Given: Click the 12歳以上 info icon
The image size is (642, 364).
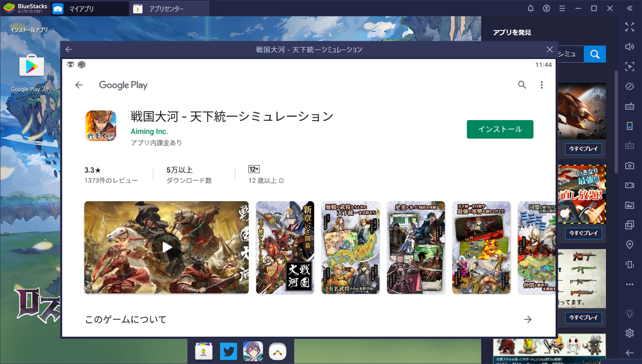Looking at the screenshot, I should click(x=281, y=181).
